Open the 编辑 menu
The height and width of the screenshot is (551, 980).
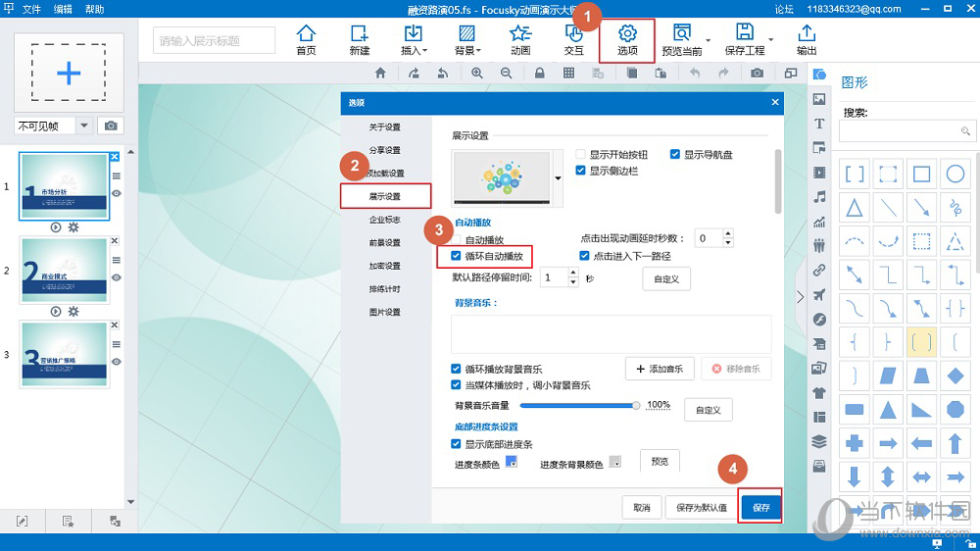click(63, 9)
